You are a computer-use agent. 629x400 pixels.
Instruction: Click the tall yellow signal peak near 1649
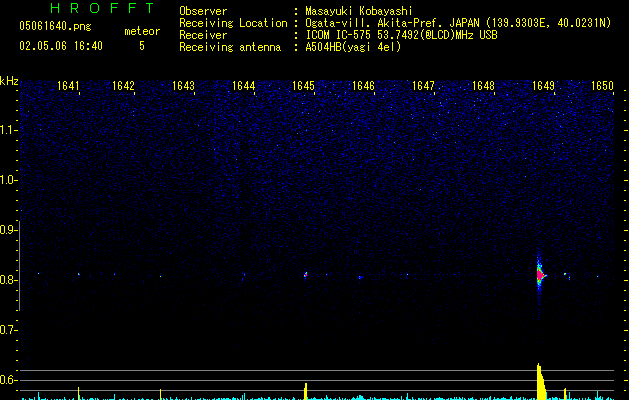click(541, 382)
